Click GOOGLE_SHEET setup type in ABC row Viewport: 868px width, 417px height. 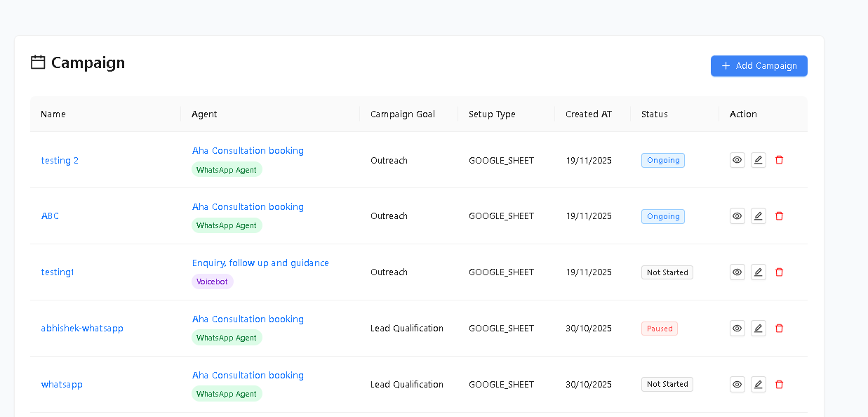[x=501, y=216]
